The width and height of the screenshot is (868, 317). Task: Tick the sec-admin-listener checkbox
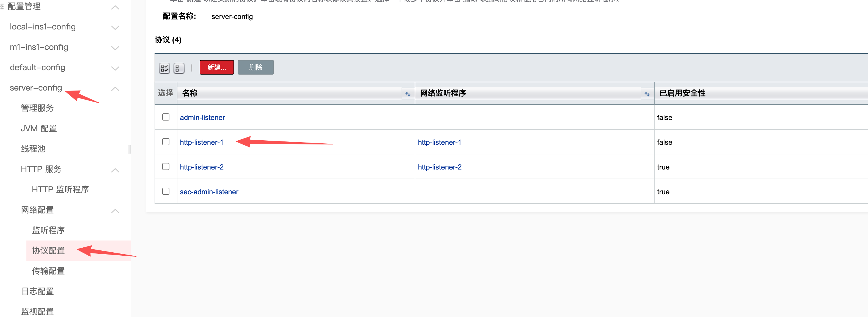[x=166, y=191]
